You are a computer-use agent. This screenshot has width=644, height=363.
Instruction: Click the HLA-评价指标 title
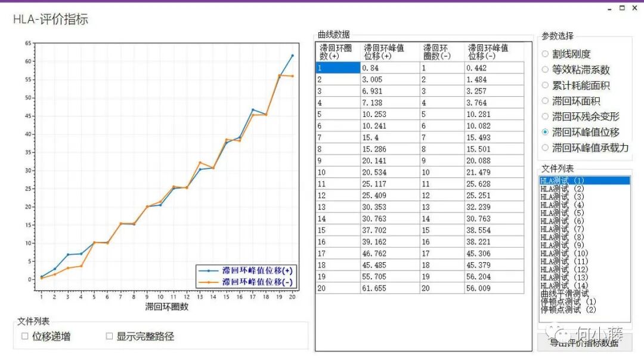[51, 19]
